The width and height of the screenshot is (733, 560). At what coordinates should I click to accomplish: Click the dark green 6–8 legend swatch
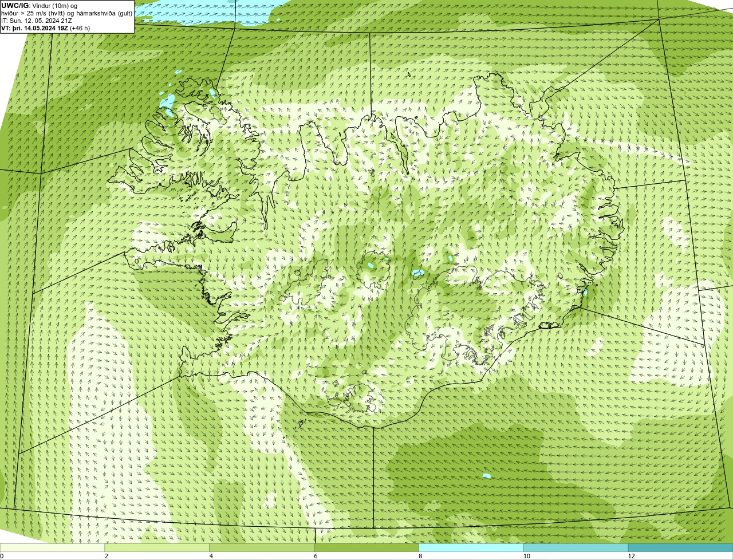(x=366, y=547)
